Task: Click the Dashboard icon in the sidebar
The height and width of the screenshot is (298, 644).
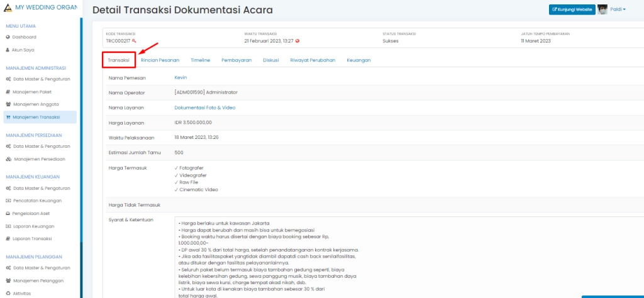Action: (x=8, y=37)
